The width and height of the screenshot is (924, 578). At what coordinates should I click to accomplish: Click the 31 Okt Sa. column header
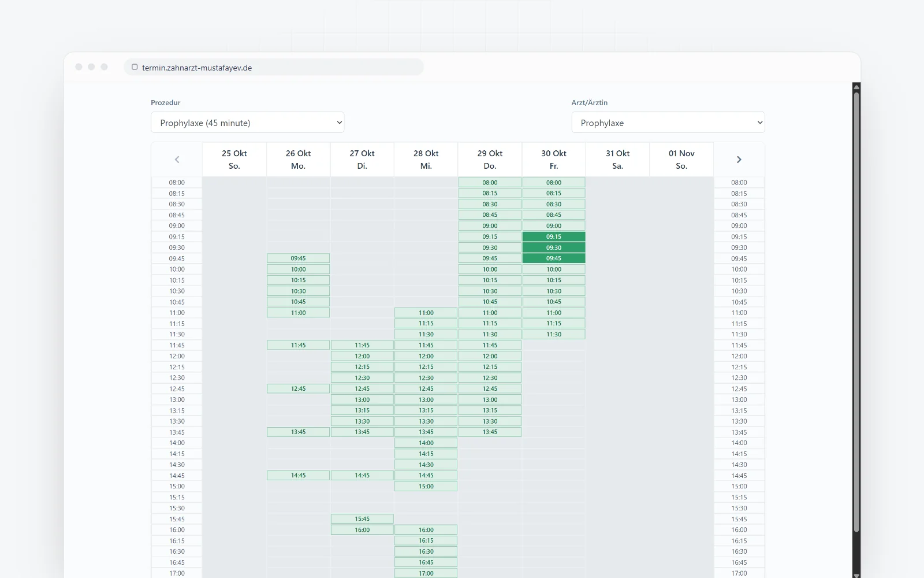tap(617, 160)
